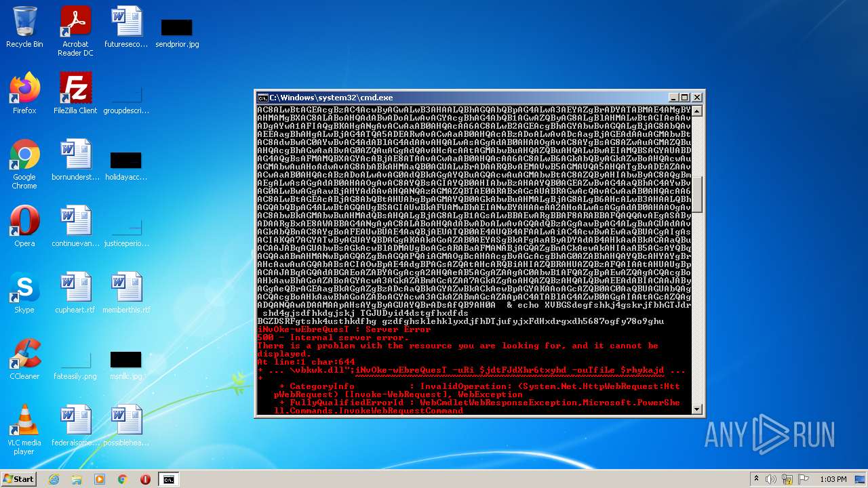Click the cmd.exe title bar

coord(468,98)
